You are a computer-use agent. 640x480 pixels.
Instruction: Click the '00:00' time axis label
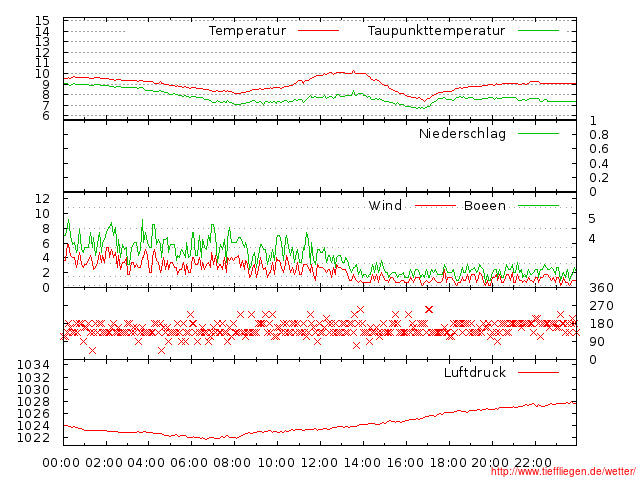pyautogui.click(x=61, y=463)
